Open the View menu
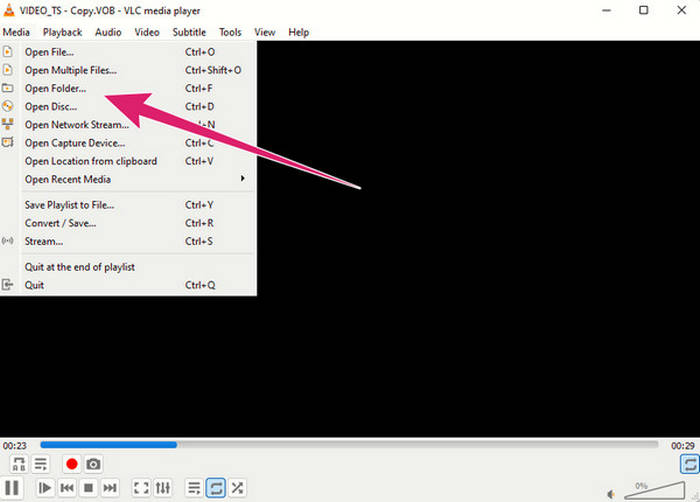The width and height of the screenshot is (700, 502). coord(265,32)
